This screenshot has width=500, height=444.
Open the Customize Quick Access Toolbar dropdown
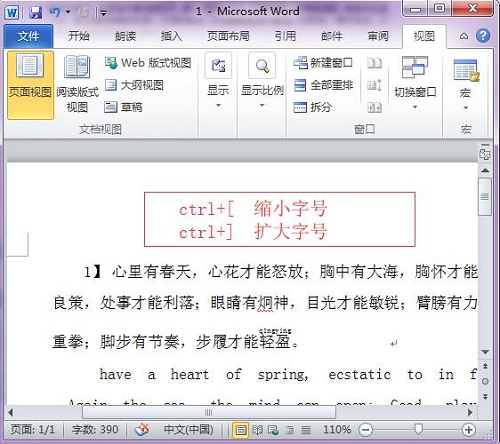[x=104, y=13]
